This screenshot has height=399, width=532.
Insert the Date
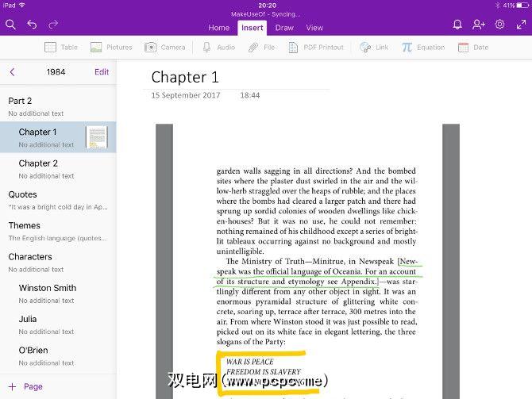(473, 47)
